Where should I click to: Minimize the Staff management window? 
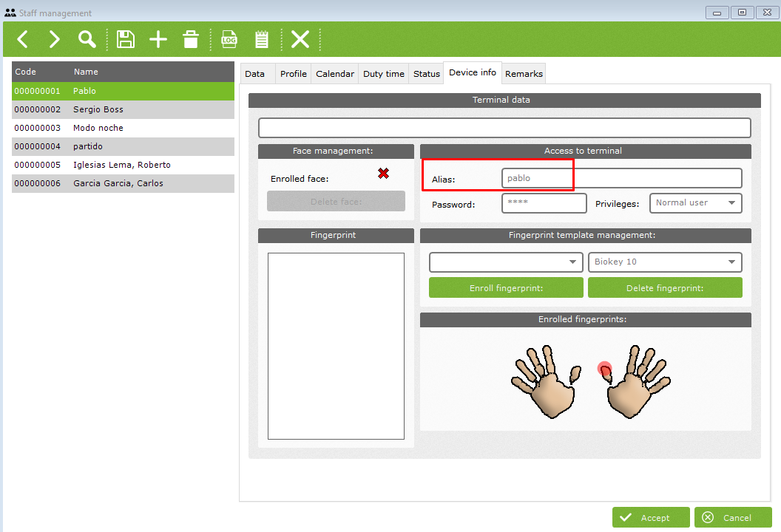(x=717, y=13)
